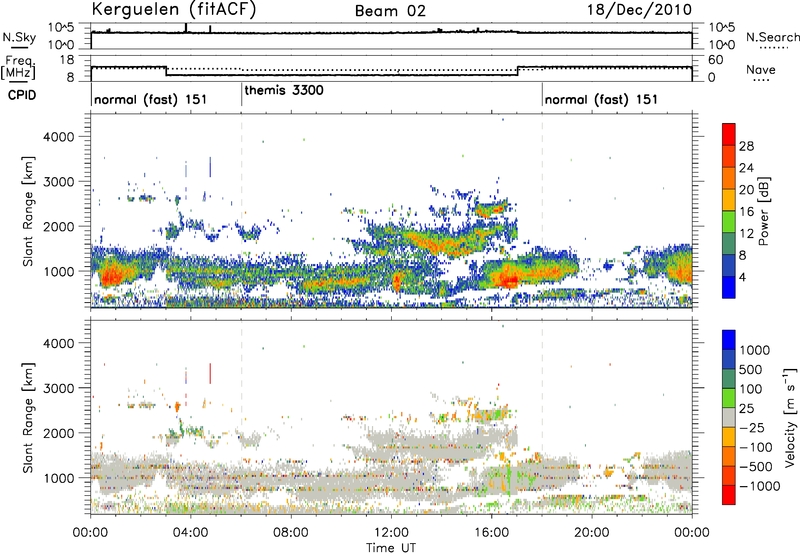This screenshot has height=554, width=800.
Task: Click the 'N.Search' legend label
Action: (x=773, y=37)
